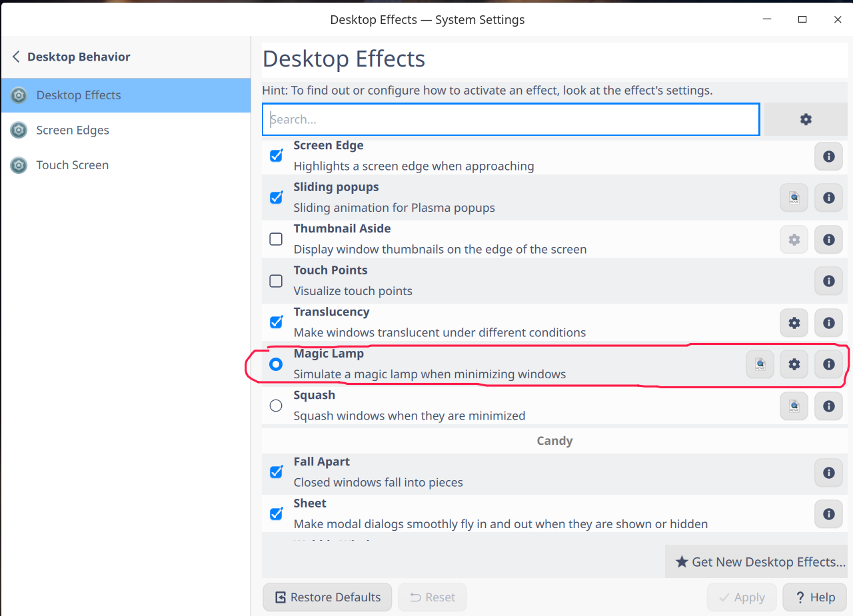Switch to the Touch Screen page

(x=125, y=165)
